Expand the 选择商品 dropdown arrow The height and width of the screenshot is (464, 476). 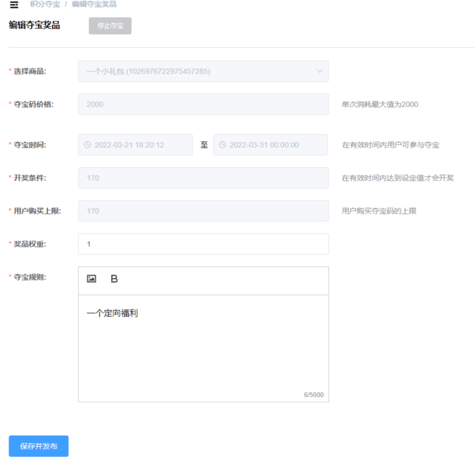click(x=320, y=71)
